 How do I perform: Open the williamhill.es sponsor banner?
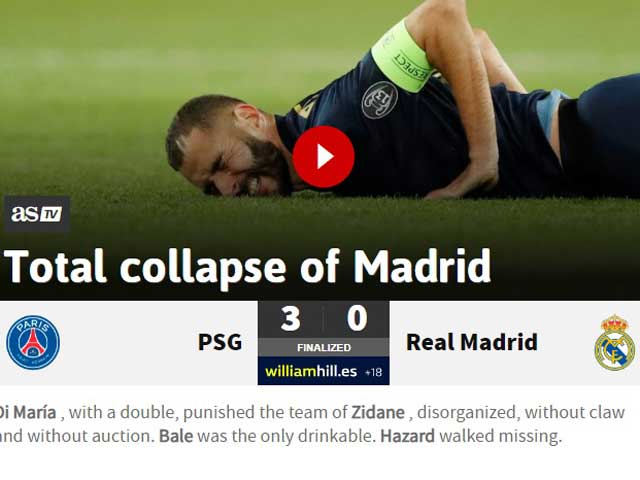[x=323, y=371]
